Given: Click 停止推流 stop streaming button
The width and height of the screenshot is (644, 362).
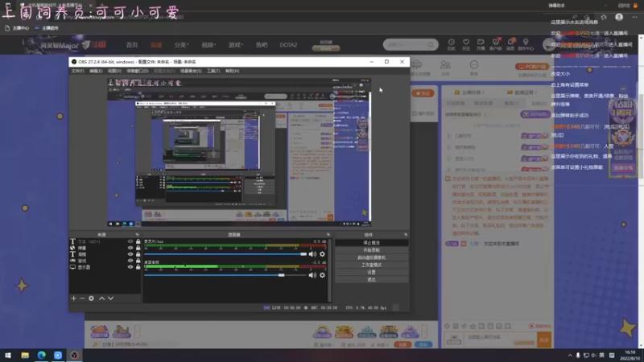Looking at the screenshot, I should pos(371,243).
